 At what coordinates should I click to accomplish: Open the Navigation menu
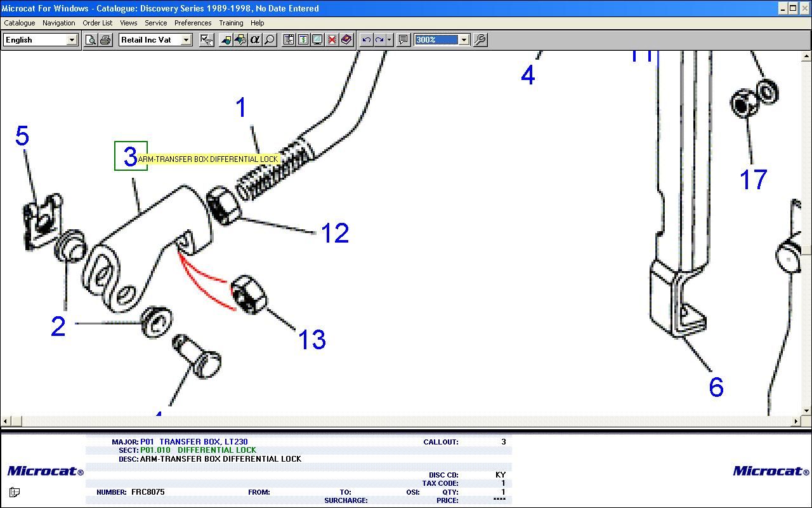pos(58,23)
